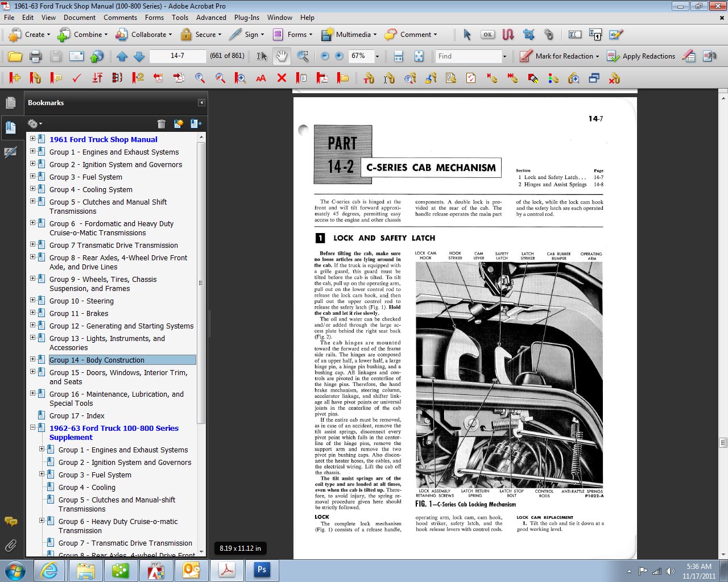Click the Crop tool icon

click(x=528, y=35)
